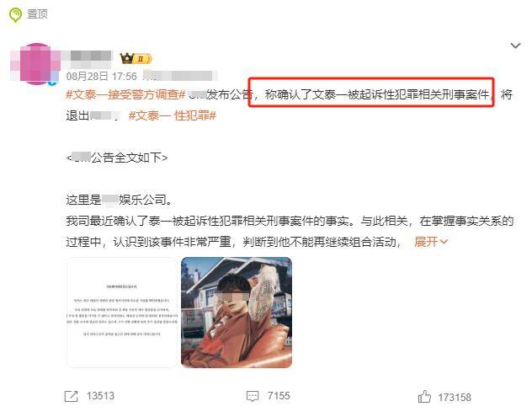Click the blue verified badge on avatar
Image resolution: width=532 pixels, height=412 pixels.
coord(52,82)
